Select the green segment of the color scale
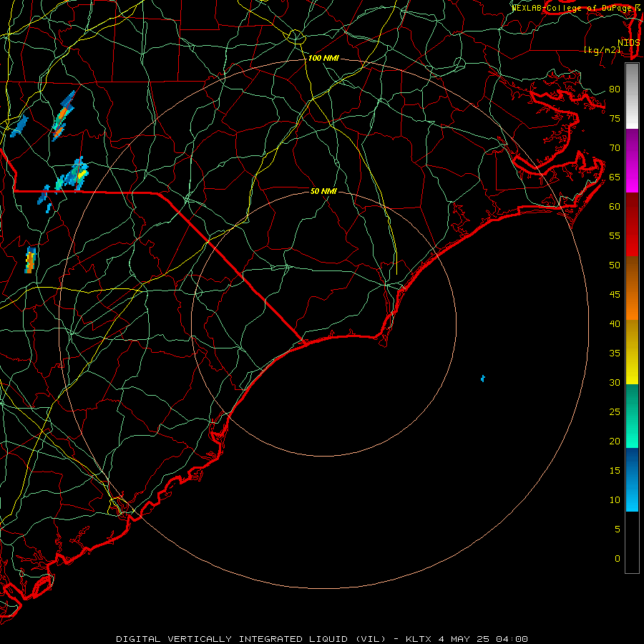 click(x=632, y=416)
